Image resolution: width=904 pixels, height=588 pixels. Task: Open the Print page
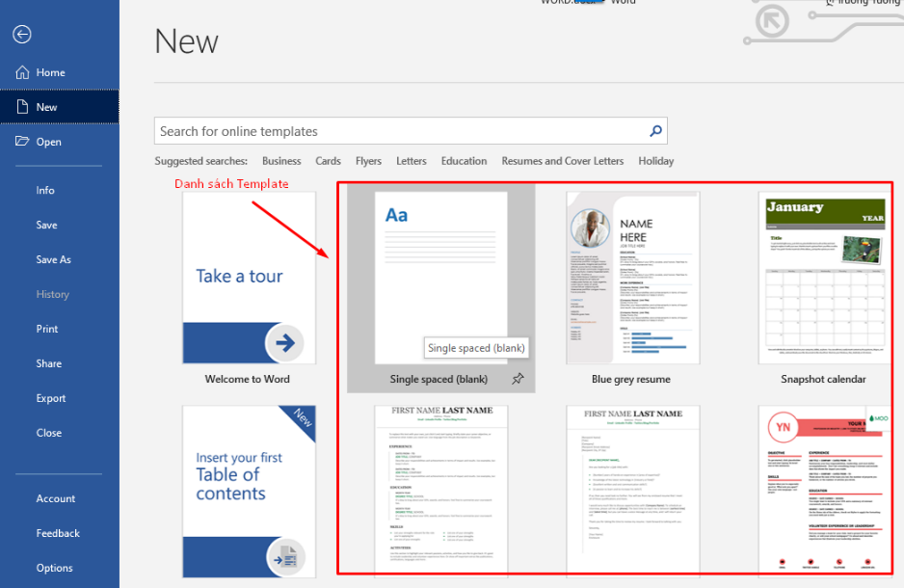46,329
